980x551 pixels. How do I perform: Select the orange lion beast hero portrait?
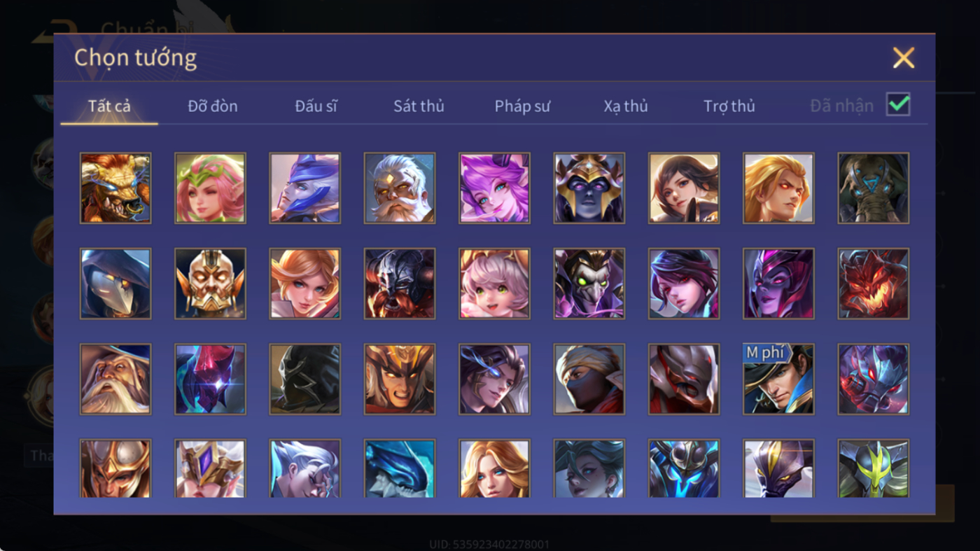click(x=115, y=188)
